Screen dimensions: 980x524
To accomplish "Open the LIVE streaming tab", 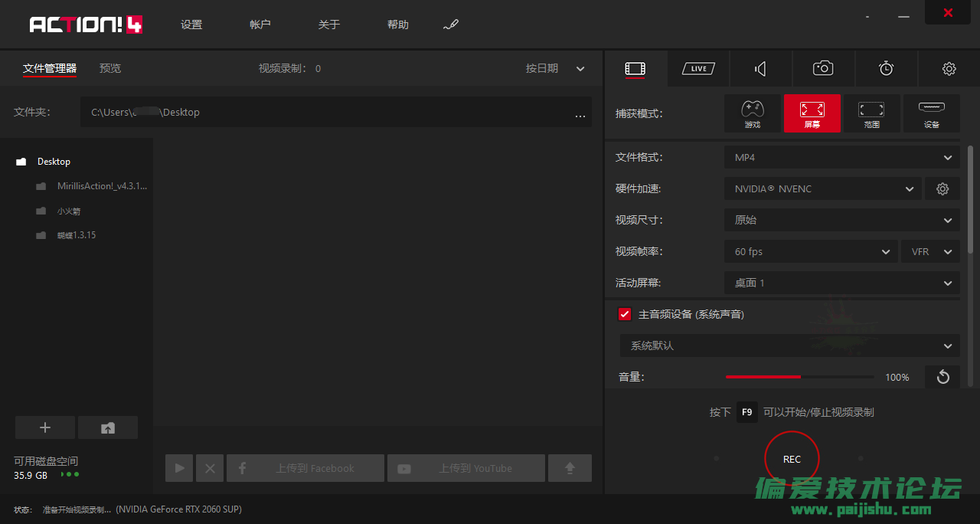I will pos(698,69).
